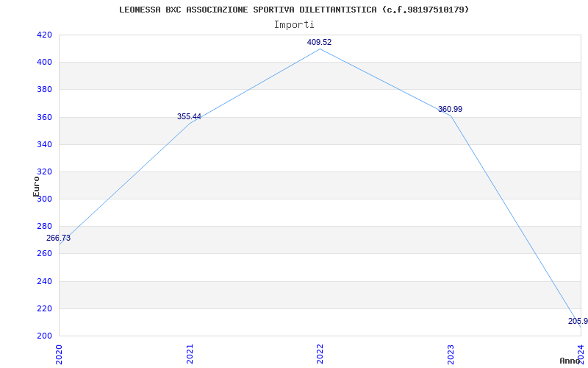
Task: Click the Anno axis title
Action: pyautogui.click(x=570, y=361)
